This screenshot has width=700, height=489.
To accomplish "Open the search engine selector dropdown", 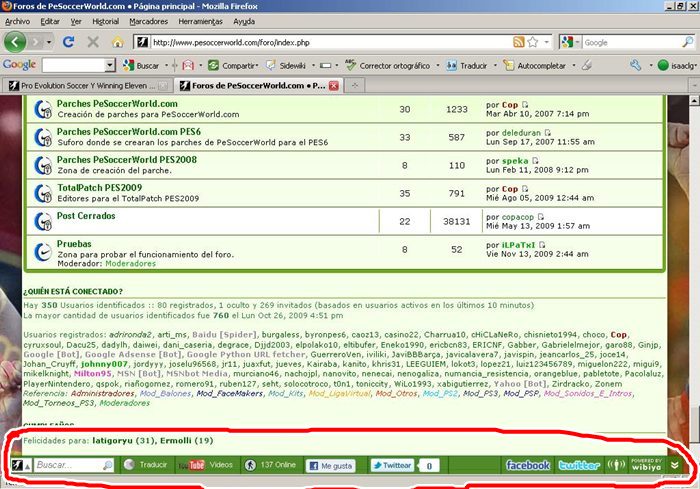I will (x=577, y=42).
